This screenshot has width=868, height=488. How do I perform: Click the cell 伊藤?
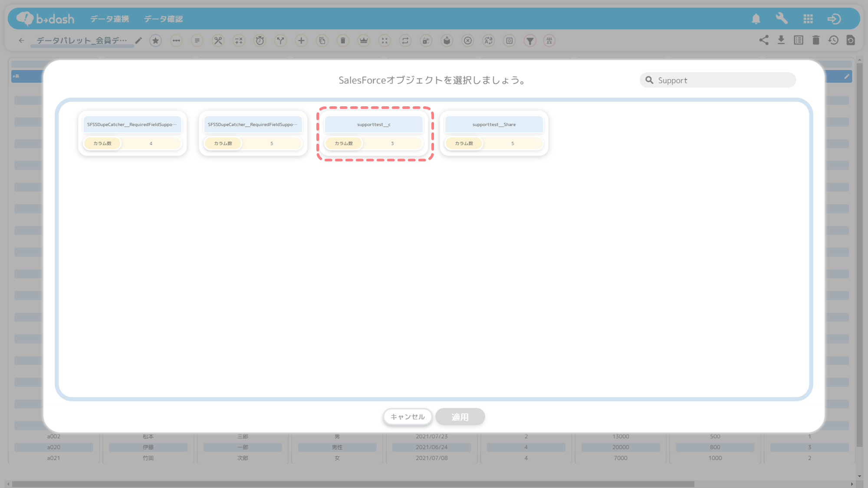[148, 447]
